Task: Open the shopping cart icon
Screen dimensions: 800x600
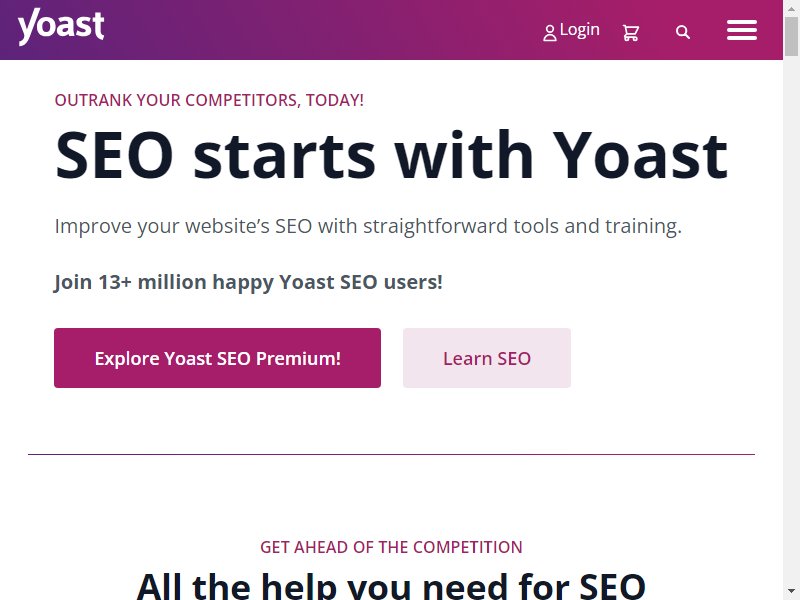Action: coord(631,33)
